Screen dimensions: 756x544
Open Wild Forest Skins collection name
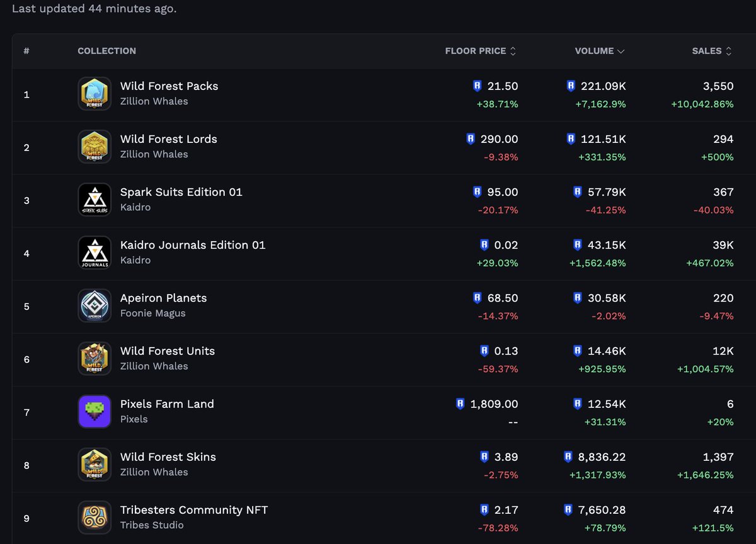click(168, 456)
